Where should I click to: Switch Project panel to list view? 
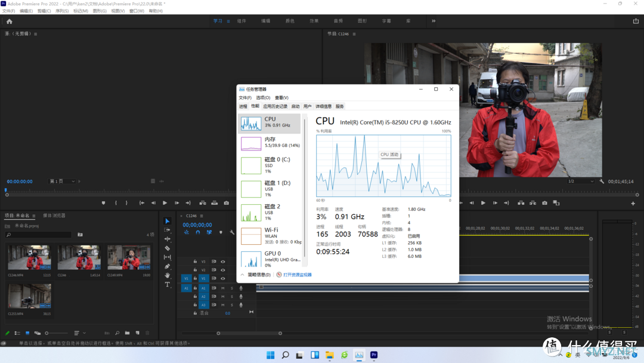pyautogui.click(x=17, y=333)
